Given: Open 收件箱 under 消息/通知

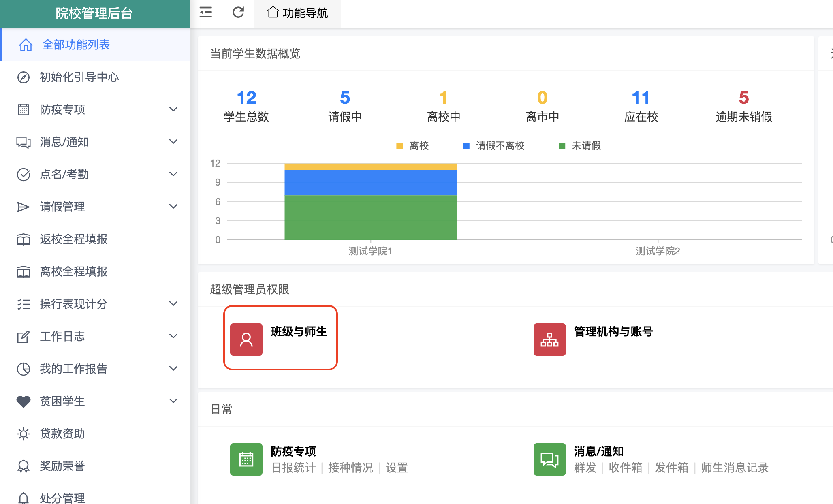Looking at the screenshot, I should click(626, 468).
